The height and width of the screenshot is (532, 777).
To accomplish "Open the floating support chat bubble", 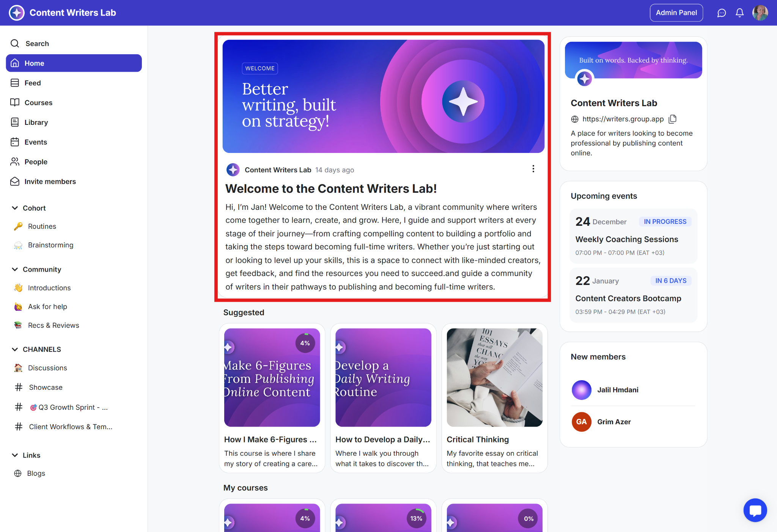I will tap(755, 510).
